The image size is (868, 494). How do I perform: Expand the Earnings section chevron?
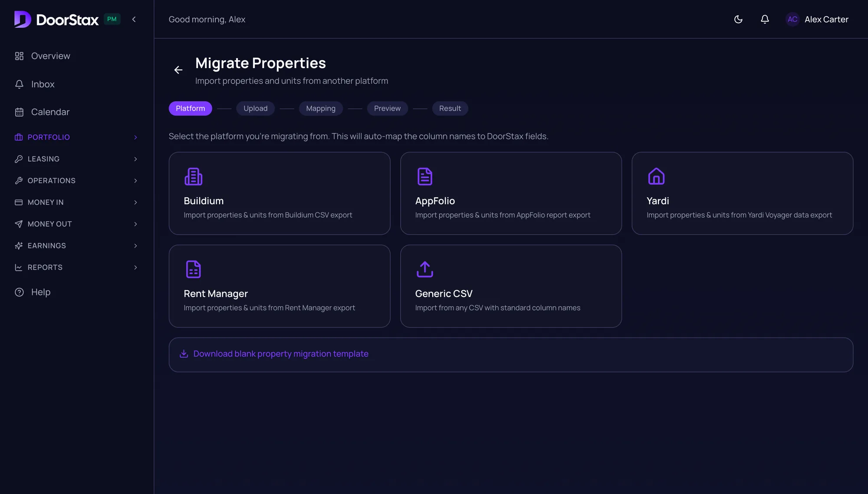tap(135, 245)
